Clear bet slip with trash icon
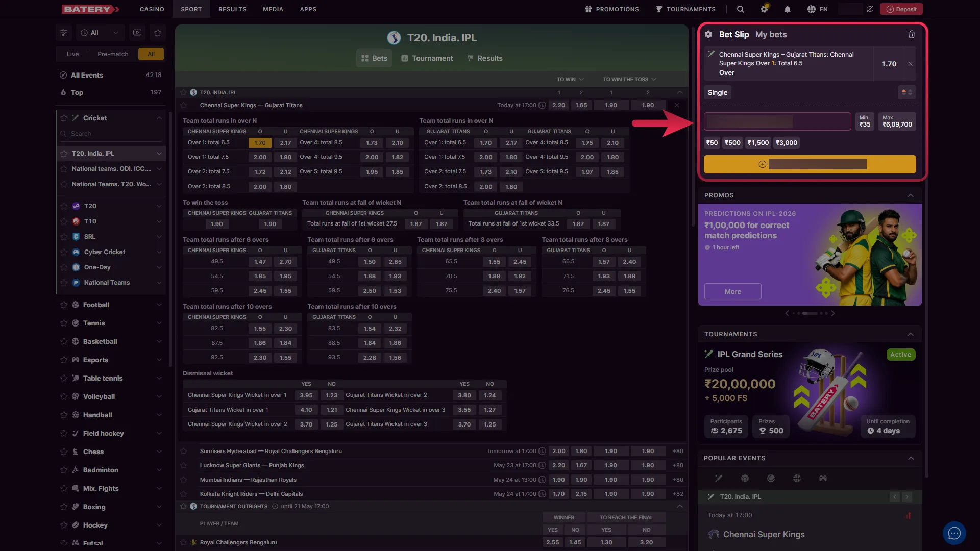Viewport: 980px width, 551px height. [911, 34]
